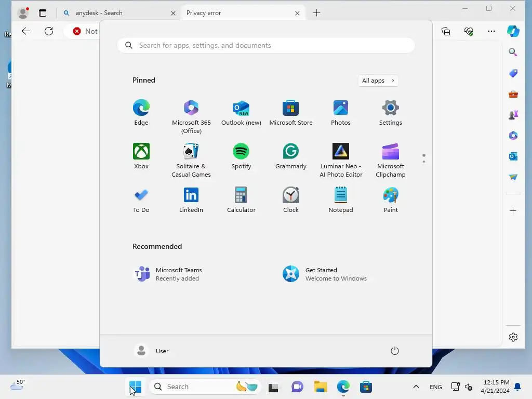Expand the All apps list
The width and height of the screenshot is (532, 399).
tap(378, 81)
